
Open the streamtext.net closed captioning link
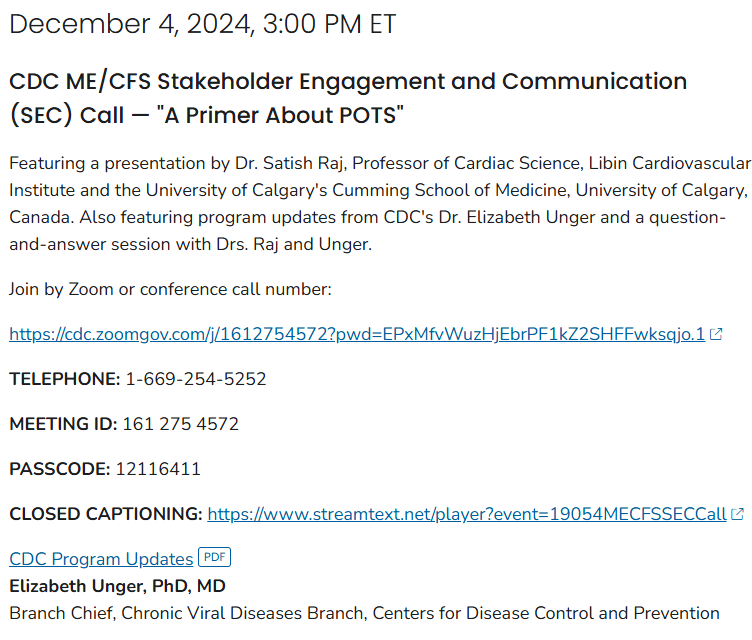(466, 514)
